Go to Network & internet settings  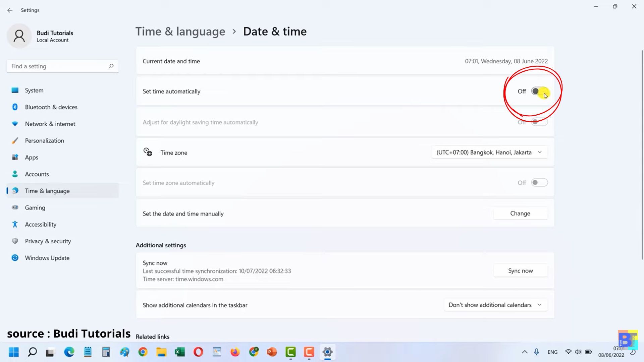coord(62,124)
